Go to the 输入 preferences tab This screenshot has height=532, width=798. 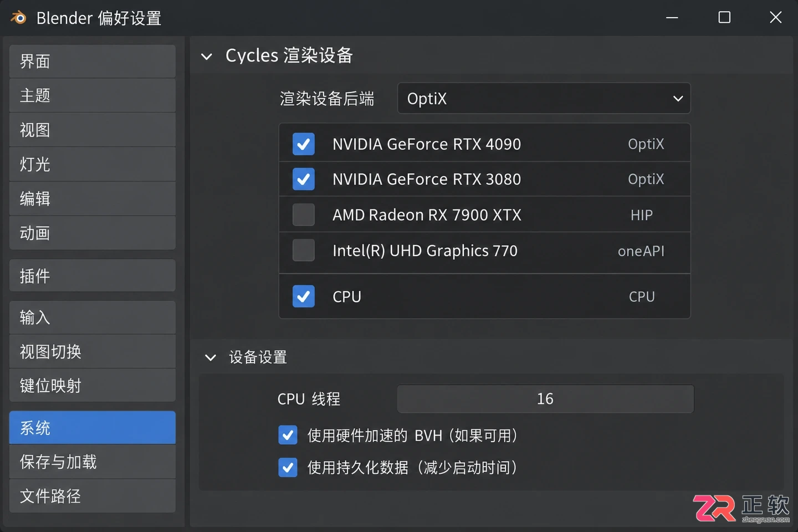[x=93, y=318]
